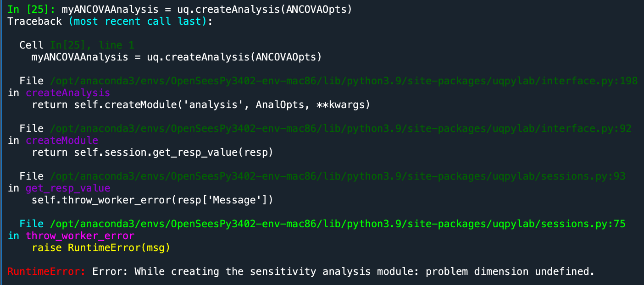Click the raise RuntimeError(msg) line
The width and height of the screenshot is (644, 285).
[101, 247]
